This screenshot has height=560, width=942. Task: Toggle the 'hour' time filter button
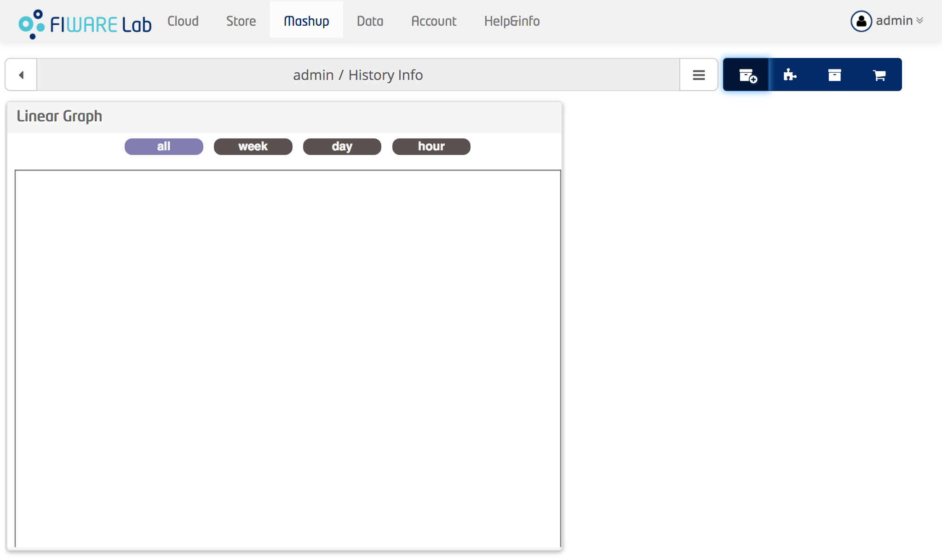(431, 147)
